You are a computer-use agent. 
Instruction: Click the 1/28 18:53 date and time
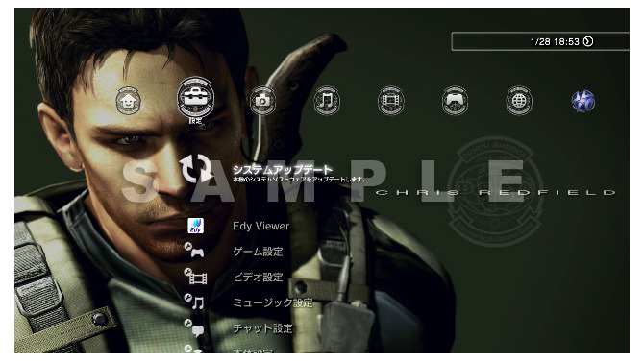click(555, 42)
